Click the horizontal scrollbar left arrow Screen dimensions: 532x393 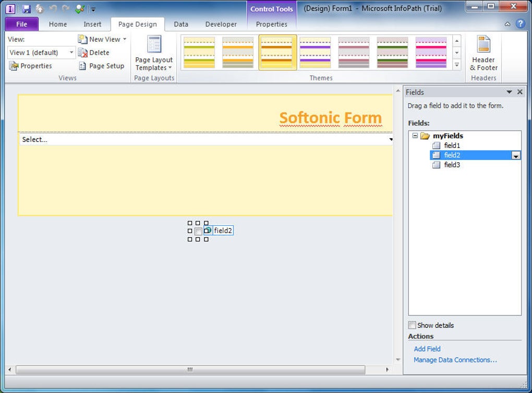tap(9, 370)
